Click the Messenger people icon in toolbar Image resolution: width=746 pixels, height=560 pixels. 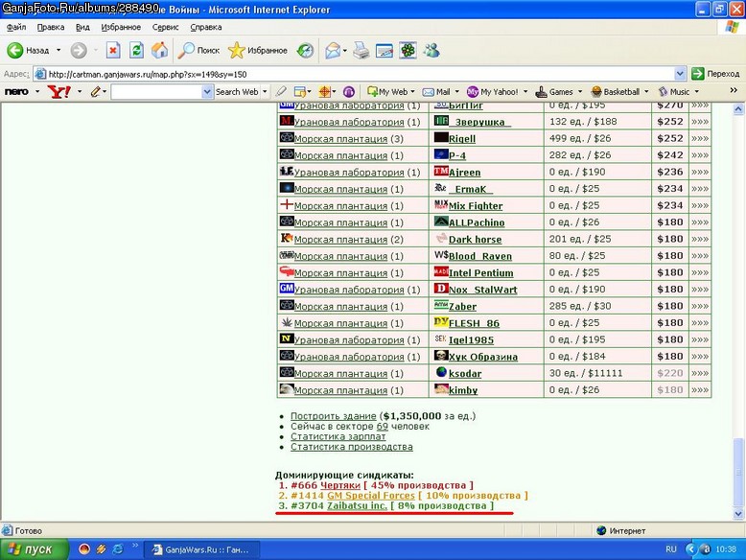point(431,50)
